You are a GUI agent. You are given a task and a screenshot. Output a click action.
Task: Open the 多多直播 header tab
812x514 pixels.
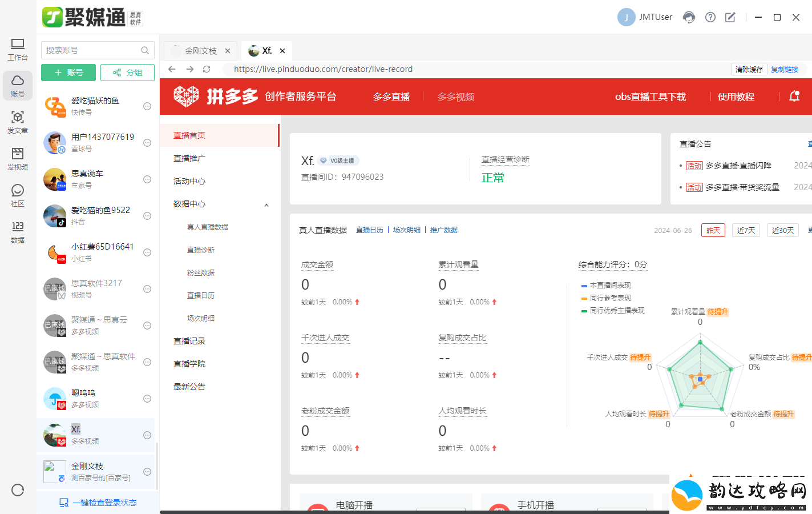(x=391, y=97)
